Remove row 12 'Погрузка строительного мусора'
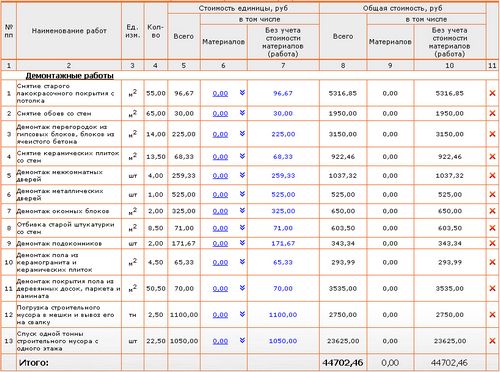Screen dimensions: 500x372 click(492, 314)
